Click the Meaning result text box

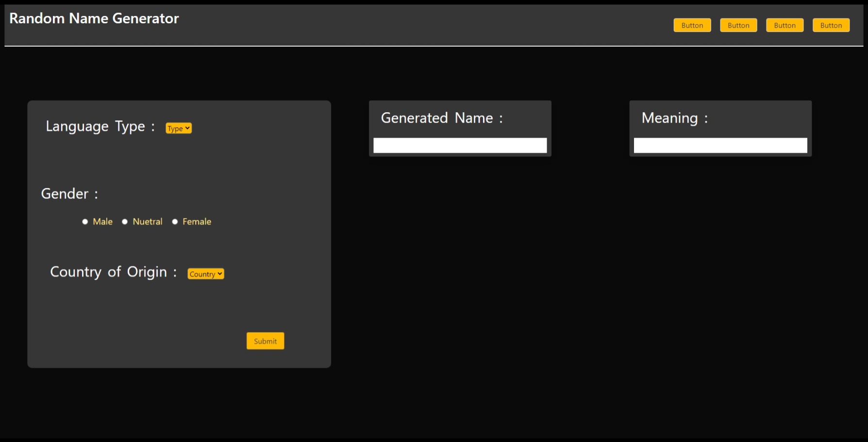click(720, 145)
